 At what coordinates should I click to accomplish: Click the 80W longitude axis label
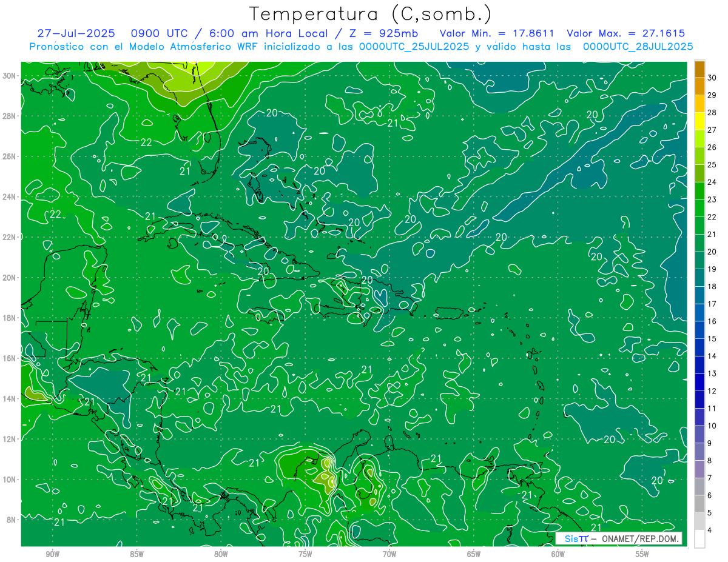point(221,554)
